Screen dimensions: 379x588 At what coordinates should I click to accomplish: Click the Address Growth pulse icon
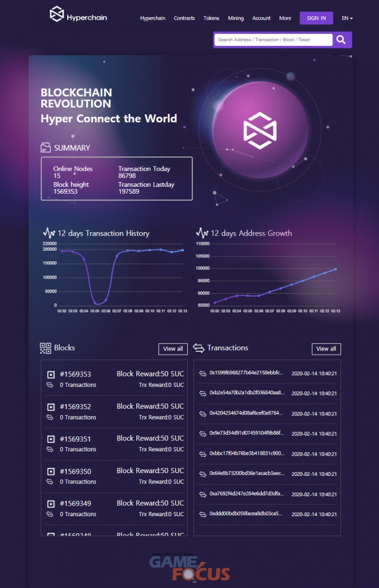pyautogui.click(x=202, y=233)
